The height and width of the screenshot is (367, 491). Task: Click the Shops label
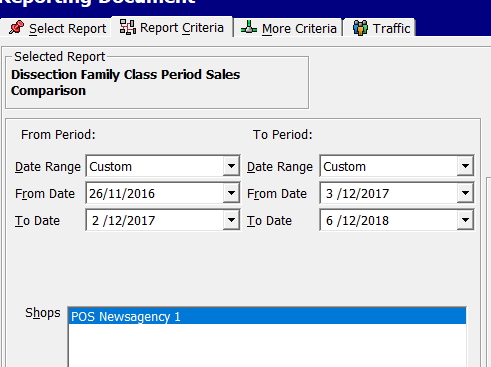coord(43,313)
